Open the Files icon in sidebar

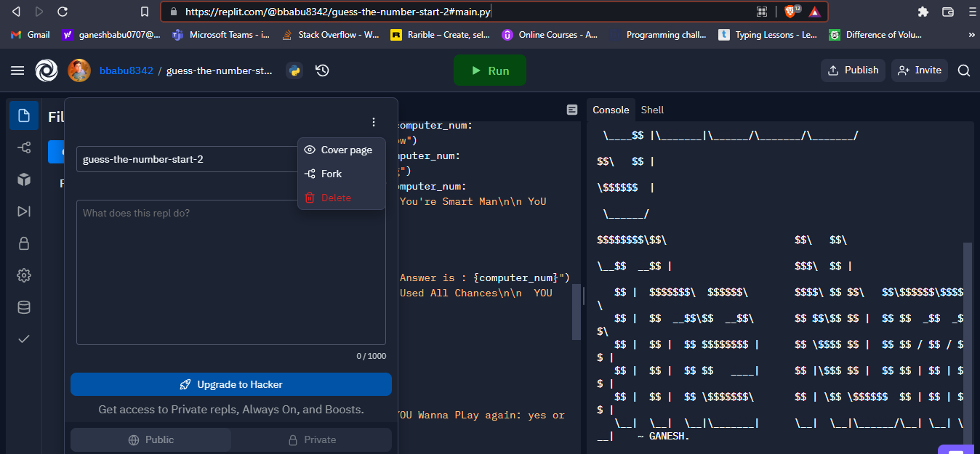(x=24, y=115)
